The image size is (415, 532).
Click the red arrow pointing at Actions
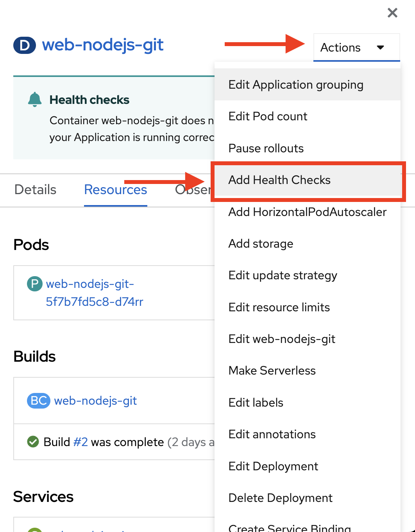click(262, 44)
